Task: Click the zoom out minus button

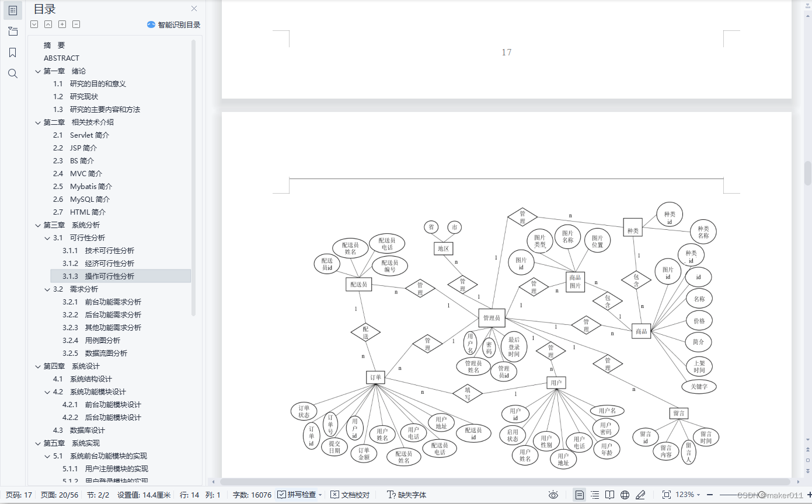Action: tap(710, 495)
